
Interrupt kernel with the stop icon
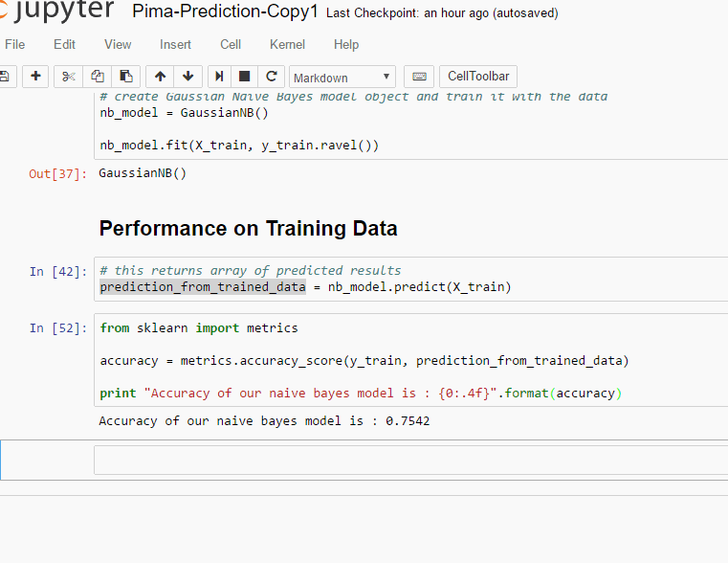tap(245, 77)
